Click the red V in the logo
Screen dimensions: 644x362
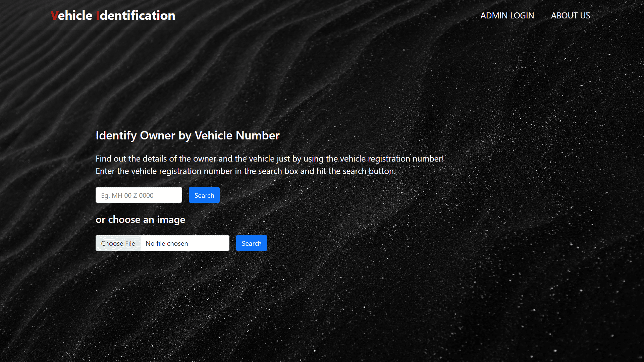tap(54, 15)
